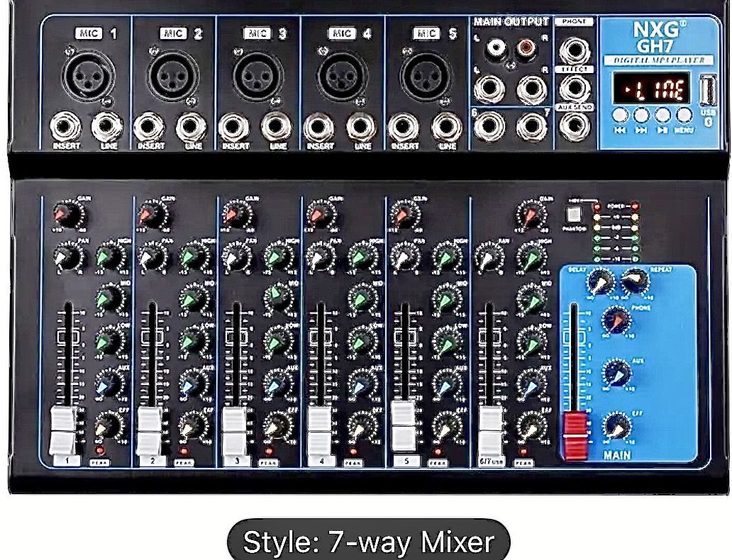Click the red MAIN fader handle
This screenshot has width=732, height=560.
pos(575,434)
